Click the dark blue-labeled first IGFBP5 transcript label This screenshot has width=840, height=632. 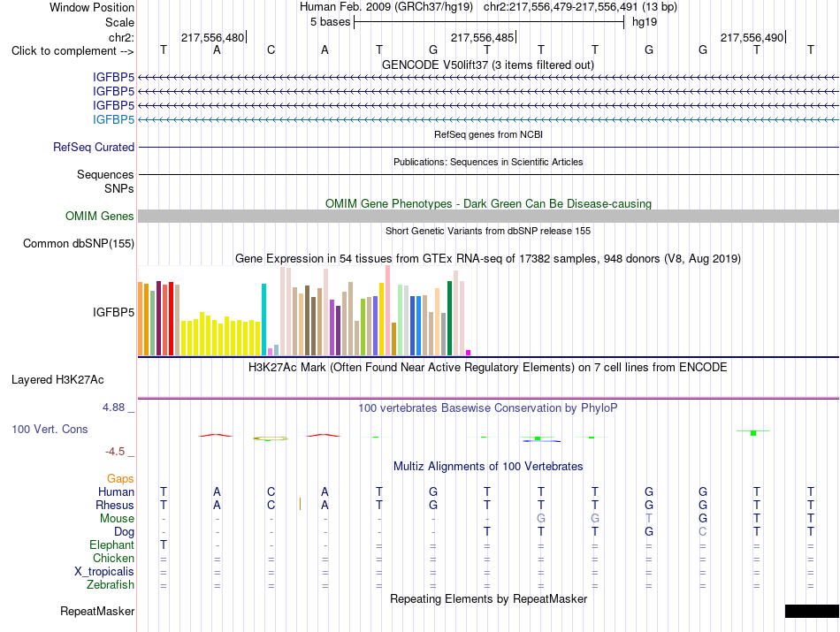coord(113,77)
